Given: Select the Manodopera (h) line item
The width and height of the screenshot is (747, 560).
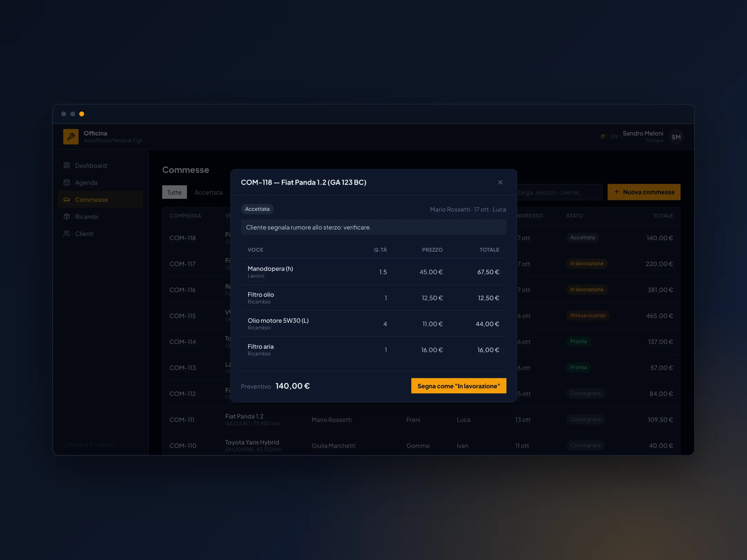Looking at the screenshot, I should pos(373,272).
